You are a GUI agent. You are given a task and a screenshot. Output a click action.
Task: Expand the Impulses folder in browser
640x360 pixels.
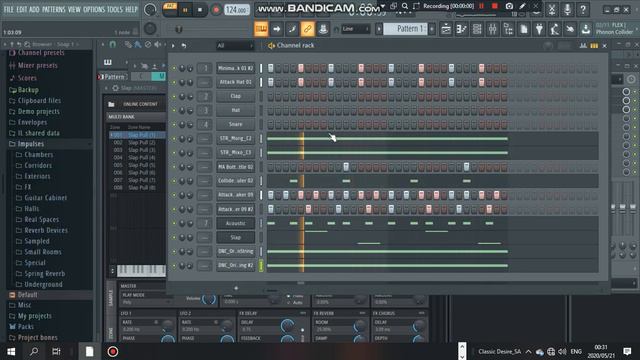[31, 144]
